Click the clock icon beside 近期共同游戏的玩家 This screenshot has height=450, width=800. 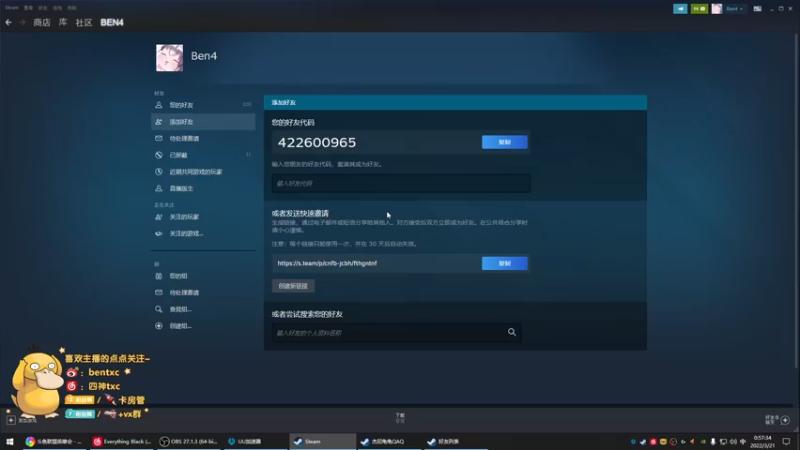pyautogui.click(x=159, y=172)
